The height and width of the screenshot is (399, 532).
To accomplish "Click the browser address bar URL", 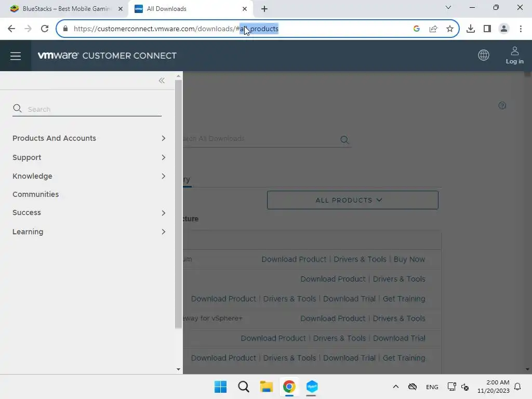I will point(176,29).
